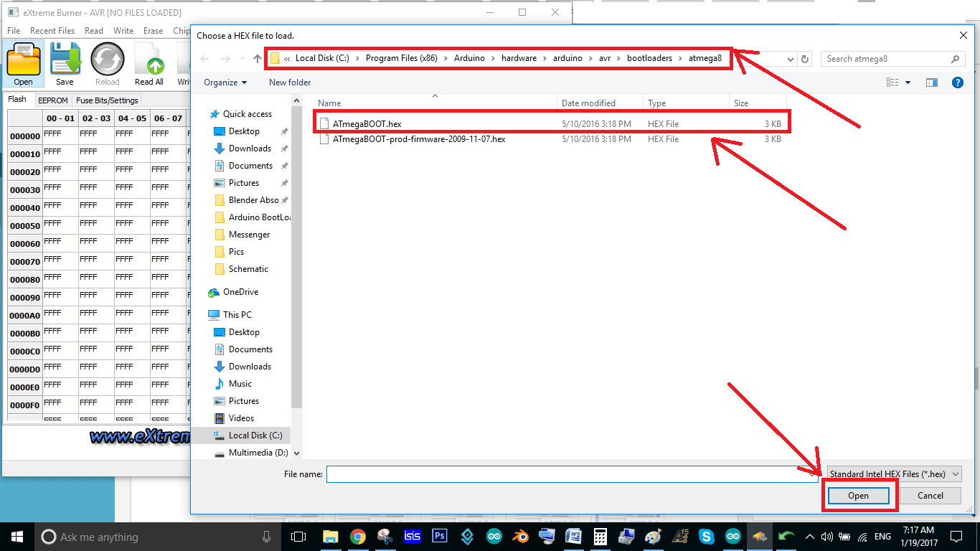Viewport: 980px width, 551px height.
Task: Select OneDrive in the navigation pane
Action: [x=240, y=292]
